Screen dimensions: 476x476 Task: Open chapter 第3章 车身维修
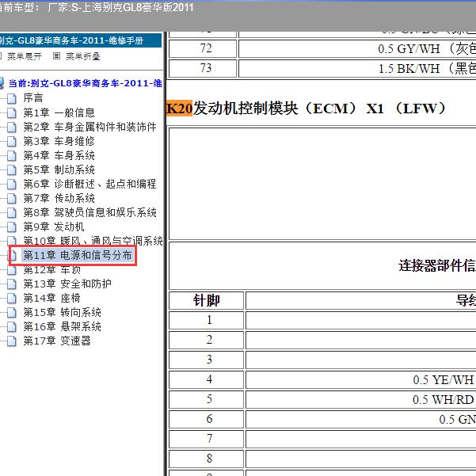[59, 141]
